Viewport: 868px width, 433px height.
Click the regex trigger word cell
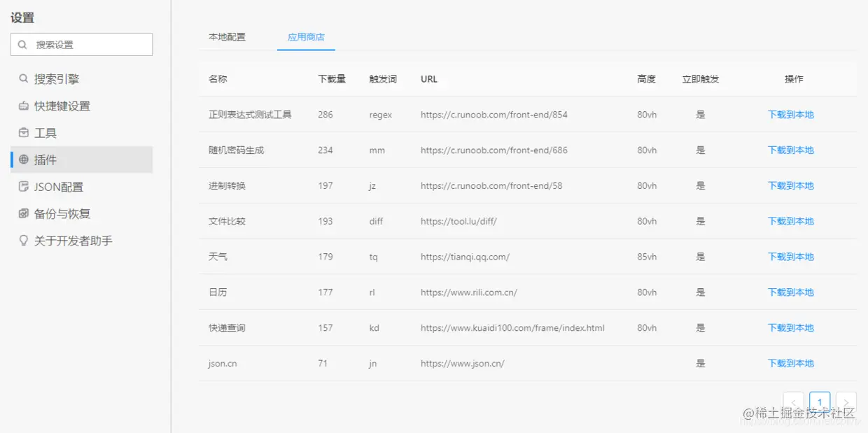pyautogui.click(x=381, y=115)
